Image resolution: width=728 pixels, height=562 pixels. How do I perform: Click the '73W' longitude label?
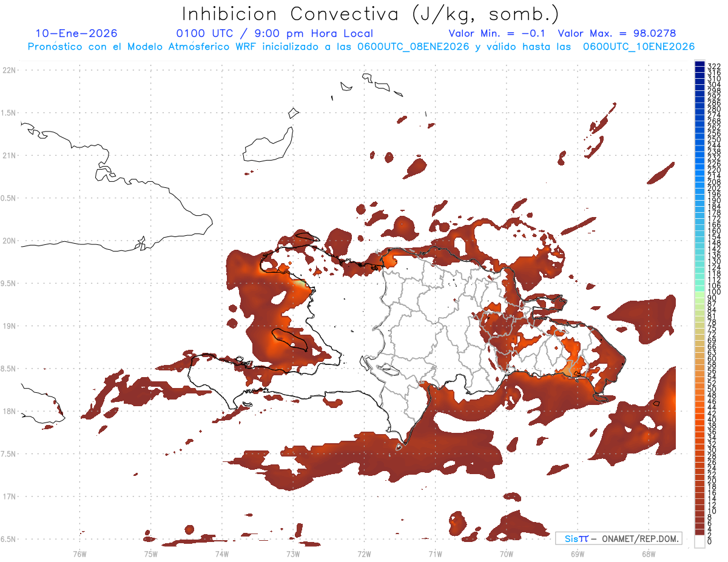[x=293, y=554]
